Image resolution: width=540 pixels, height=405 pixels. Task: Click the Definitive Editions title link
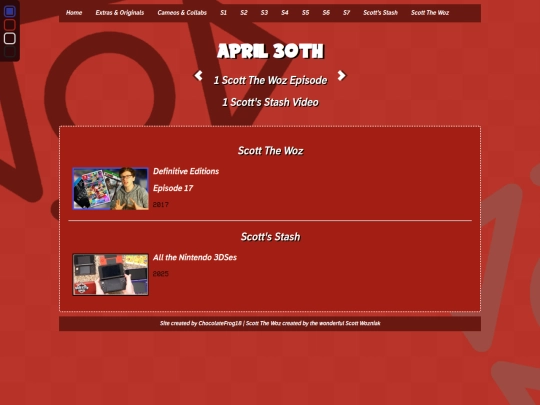tap(186, 171)
